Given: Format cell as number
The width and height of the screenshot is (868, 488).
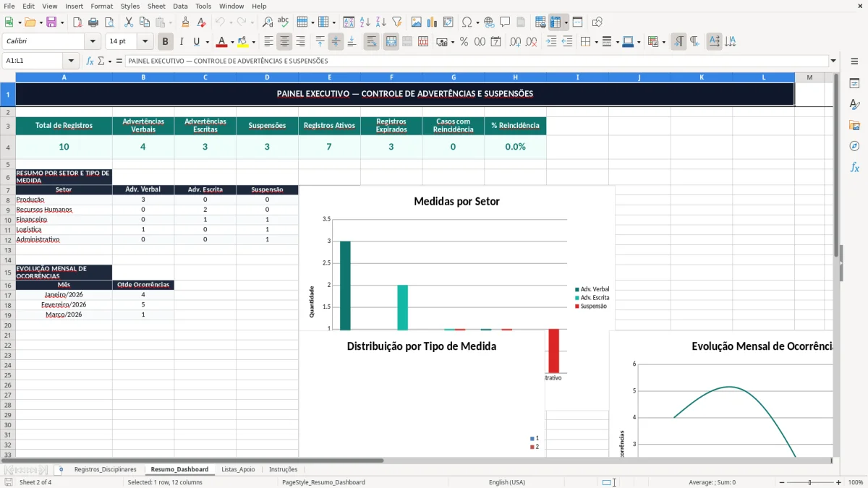Looking at the screenshot, I should [x=480, y=42].
